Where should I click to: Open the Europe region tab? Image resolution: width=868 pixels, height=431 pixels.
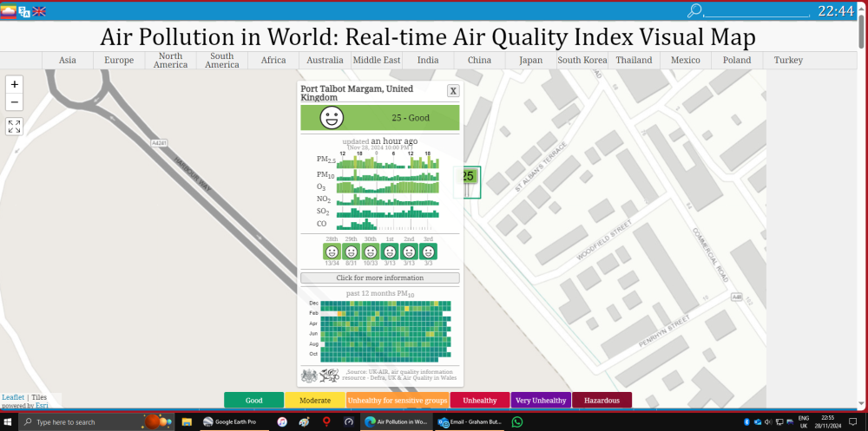119,61
